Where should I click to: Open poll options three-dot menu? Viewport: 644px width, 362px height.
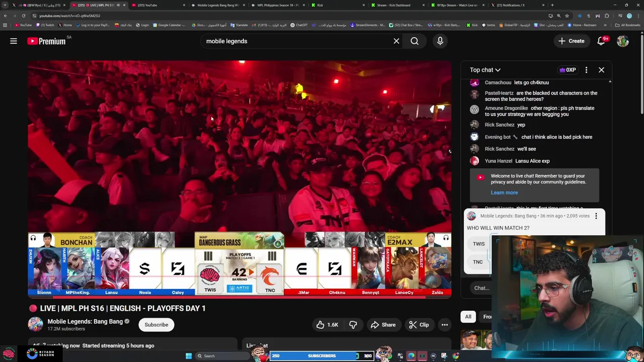tap(596, 216)
